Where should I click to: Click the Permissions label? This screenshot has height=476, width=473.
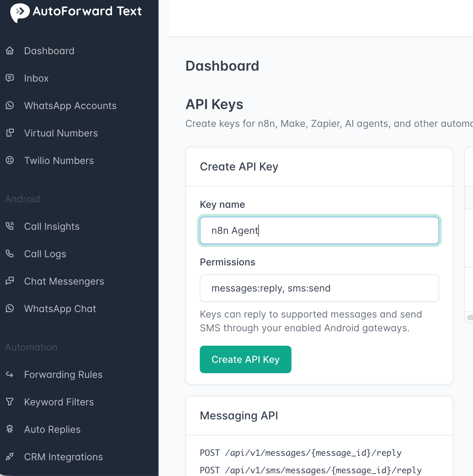tap(228, 262)
